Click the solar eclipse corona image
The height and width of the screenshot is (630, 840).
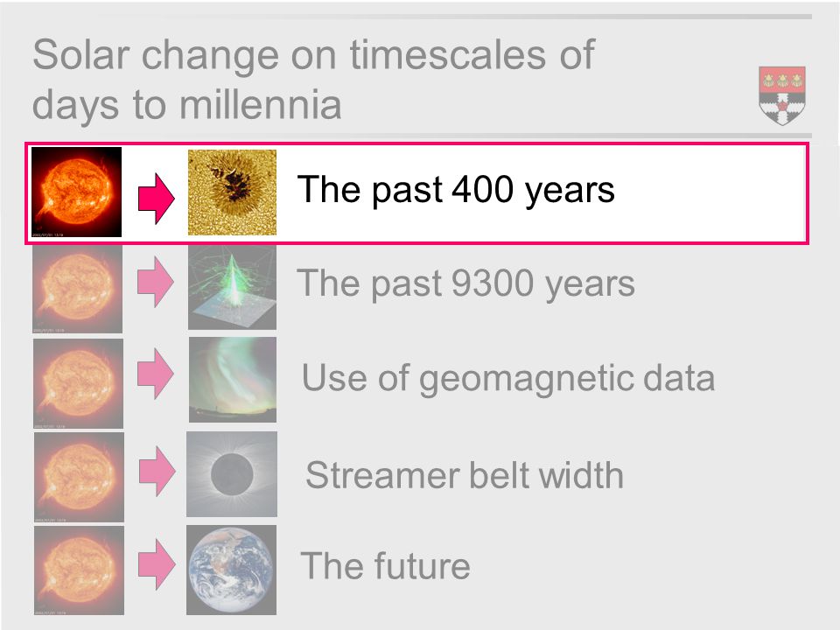pyautogui.click(x=232, y=474)
